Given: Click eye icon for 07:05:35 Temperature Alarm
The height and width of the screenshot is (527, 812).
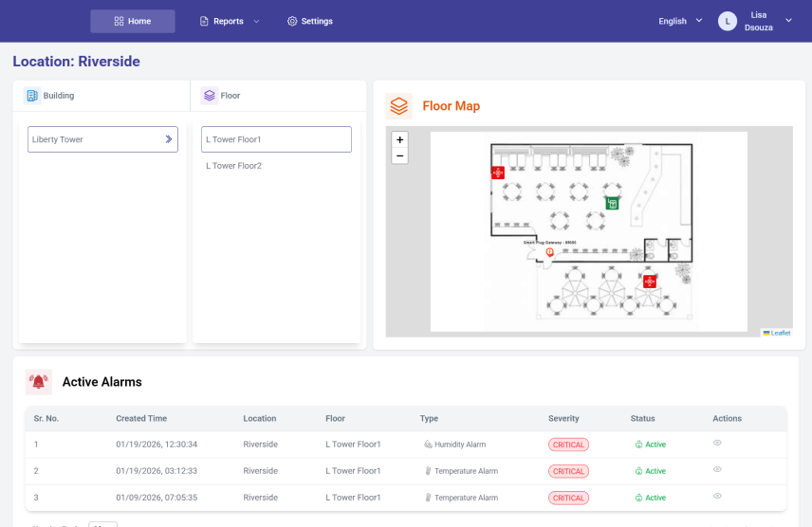Looking at the screenshot, I should coord(717,496).
